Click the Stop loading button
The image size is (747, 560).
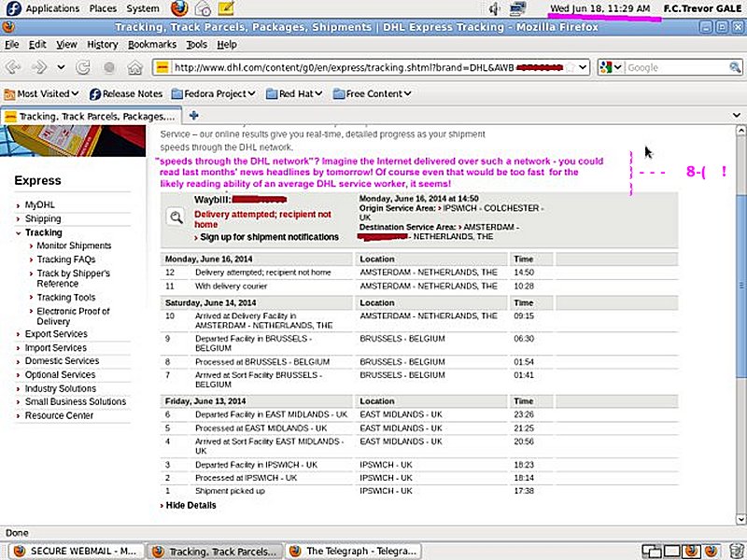[x=109, y=67]
